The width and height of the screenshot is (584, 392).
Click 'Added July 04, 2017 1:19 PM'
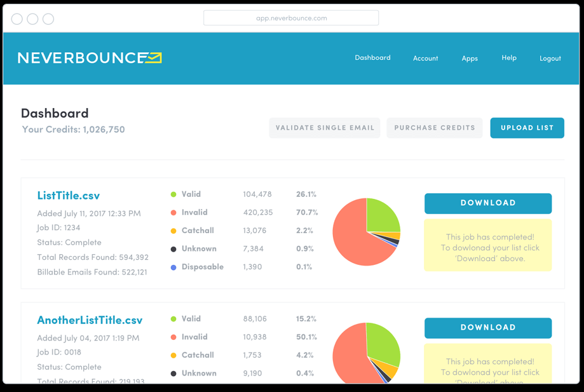pos(88,338)
